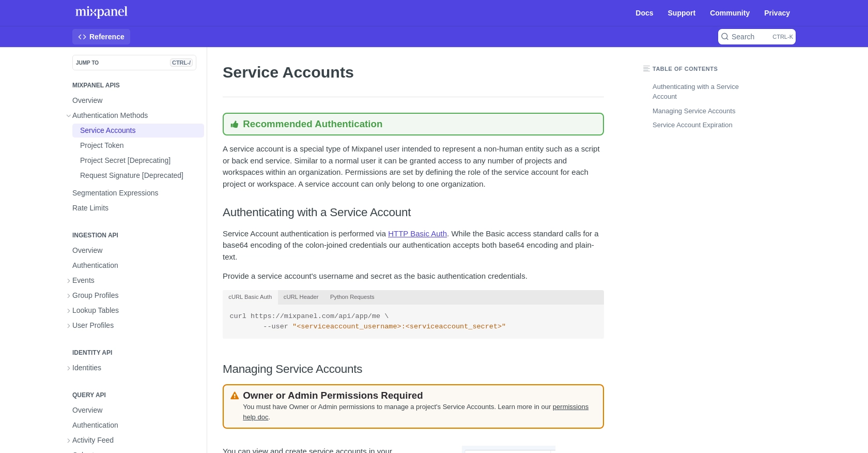Viewport: 868px width, 453px height.
Task: Click the Events sidebar item
Action: click(83, 280)
